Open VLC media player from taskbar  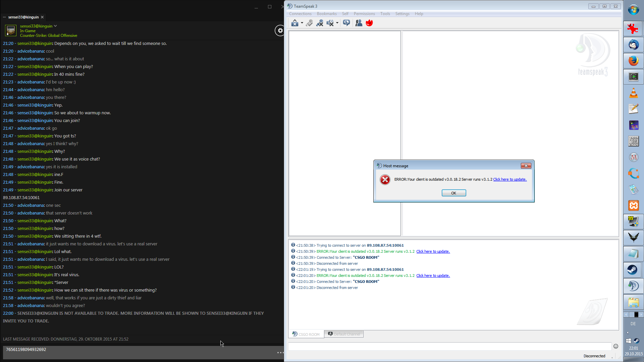click(633, 93)
